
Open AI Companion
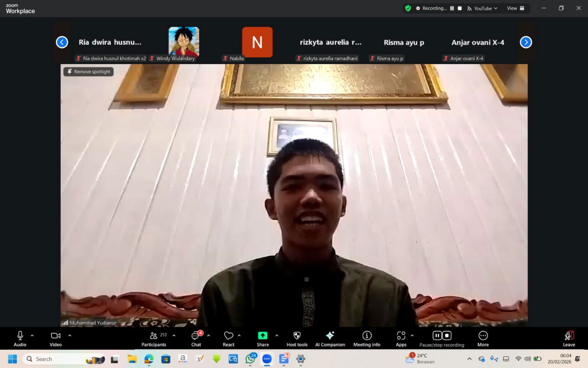click(330, 338)
